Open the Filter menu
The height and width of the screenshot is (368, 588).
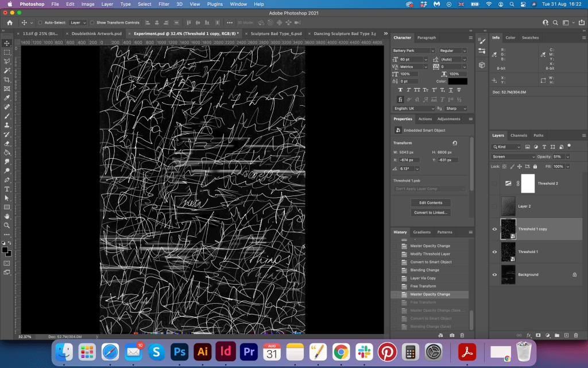click(x=164, y=4)
